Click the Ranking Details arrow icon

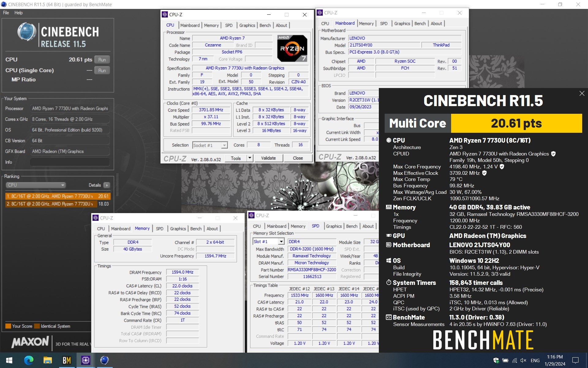[107, 185]
